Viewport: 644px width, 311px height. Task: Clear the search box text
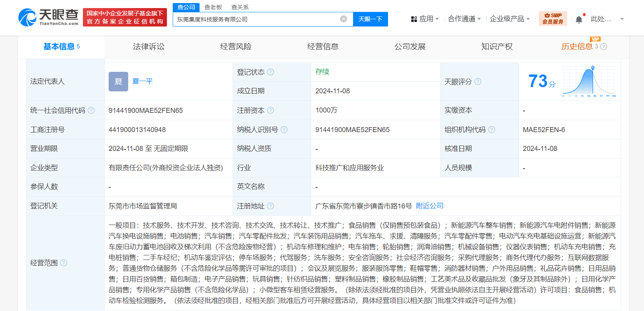[x=343, y=19]
